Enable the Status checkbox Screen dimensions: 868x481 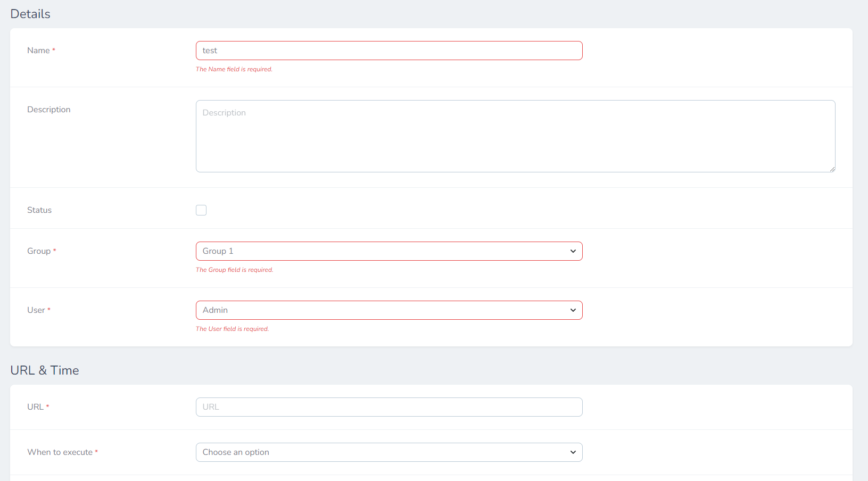pyautogui.click(x=201, y=210)
